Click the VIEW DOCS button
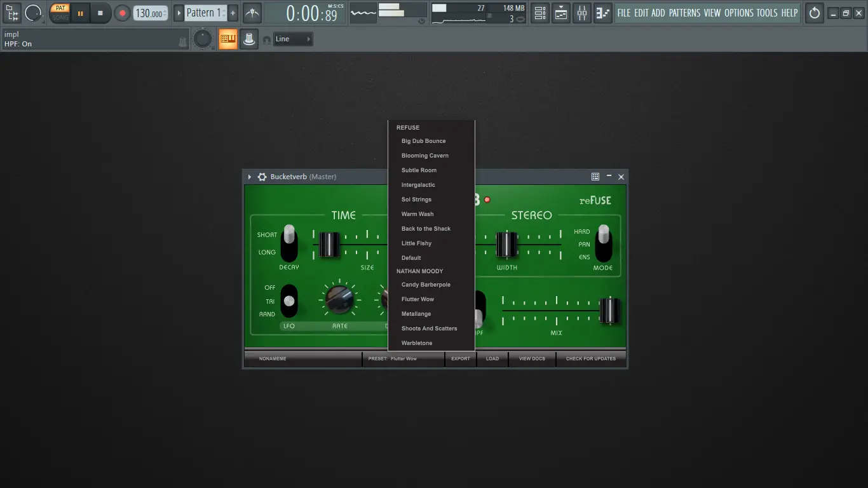Viewport: 868px width, 488px height. pyautogui.click(x=532, y=359)
